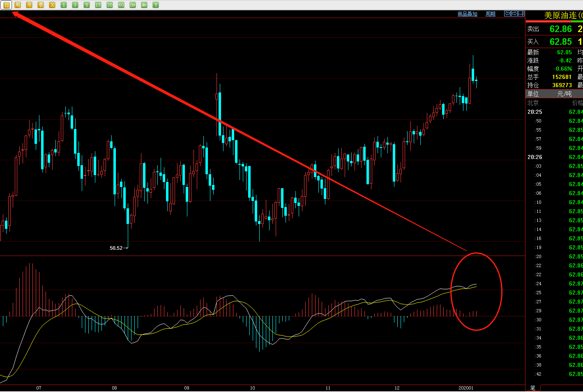Click the 07 month axis label
The height and width of the screenshot is (392, 583).
point(39,388)
